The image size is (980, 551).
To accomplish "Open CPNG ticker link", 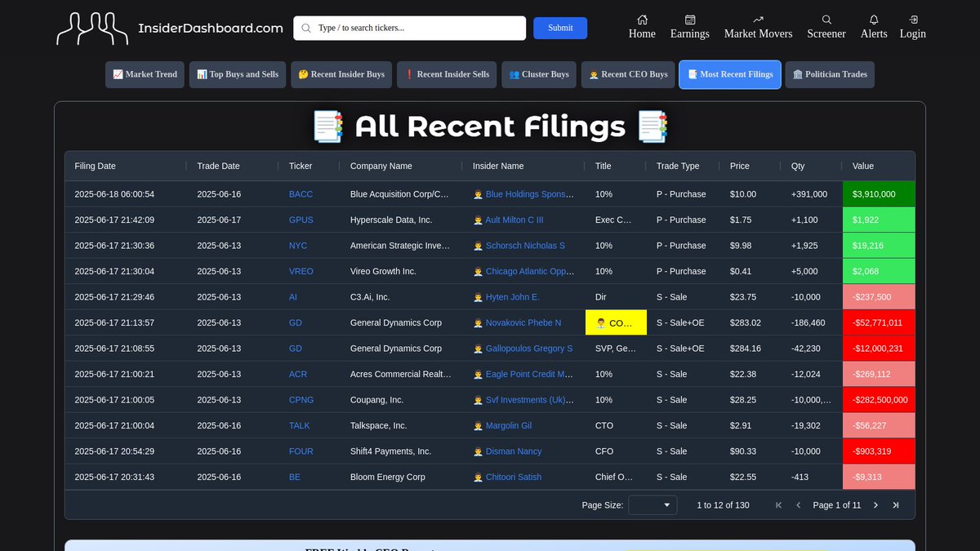I will point(301,400).
